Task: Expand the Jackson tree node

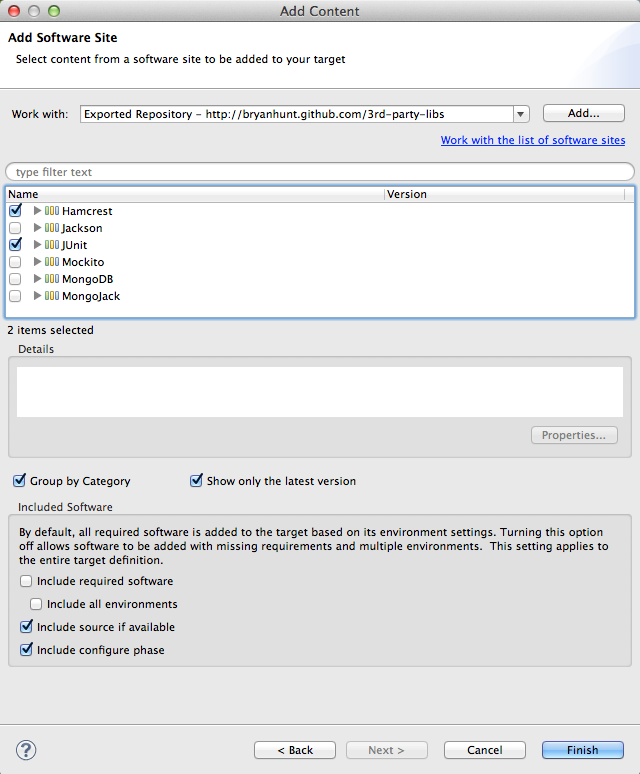Action: [x=38, y=228]
